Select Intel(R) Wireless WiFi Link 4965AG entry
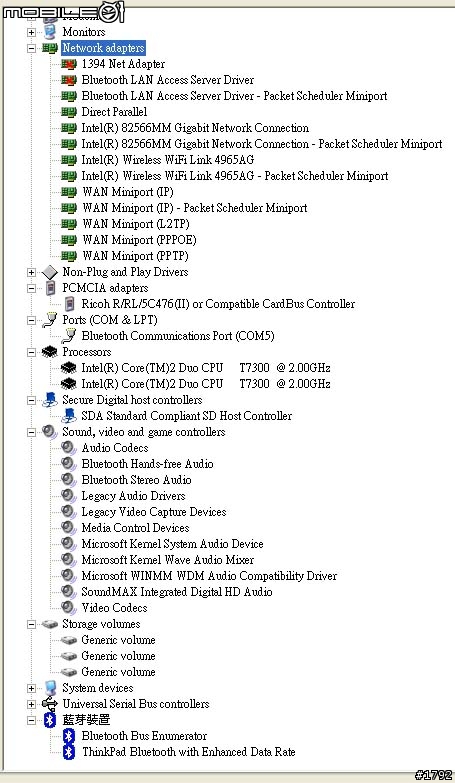Image resolution: width=455 pixels, height=783 pixels. (x=168, y=160)
